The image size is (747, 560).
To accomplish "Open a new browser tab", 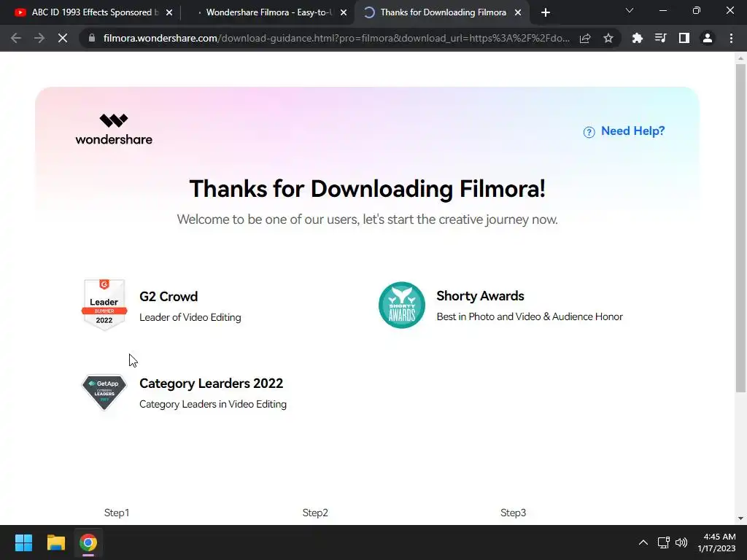I will pyautogui.click(x=546, y=13).
